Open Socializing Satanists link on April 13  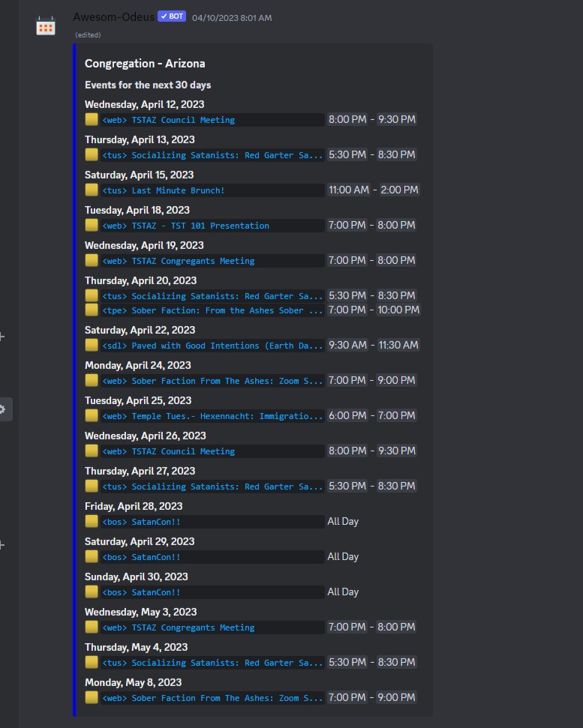[212, 155]
